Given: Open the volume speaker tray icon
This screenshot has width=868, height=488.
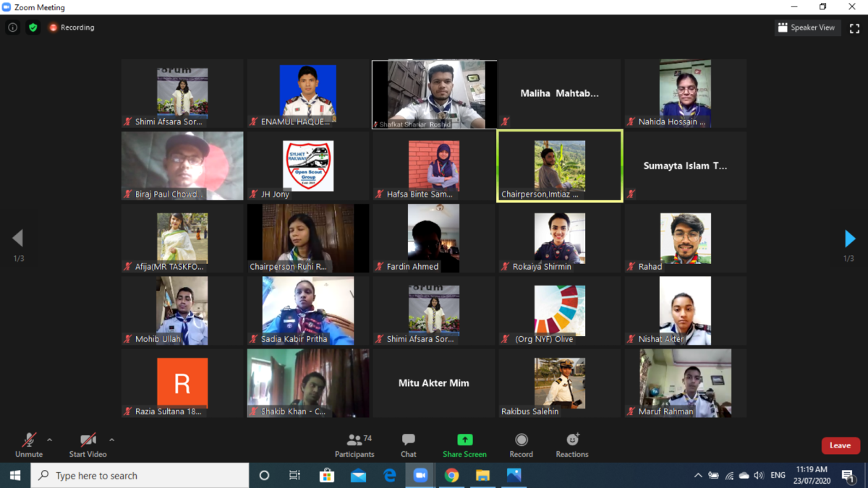Looking at the screenshot, I should (759, 475).
